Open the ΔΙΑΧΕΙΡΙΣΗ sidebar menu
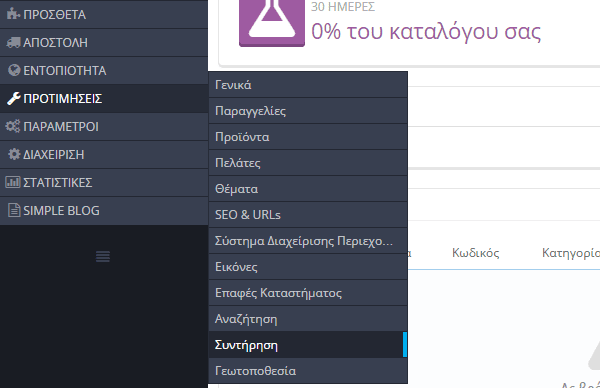 click(x=104, y=154)
